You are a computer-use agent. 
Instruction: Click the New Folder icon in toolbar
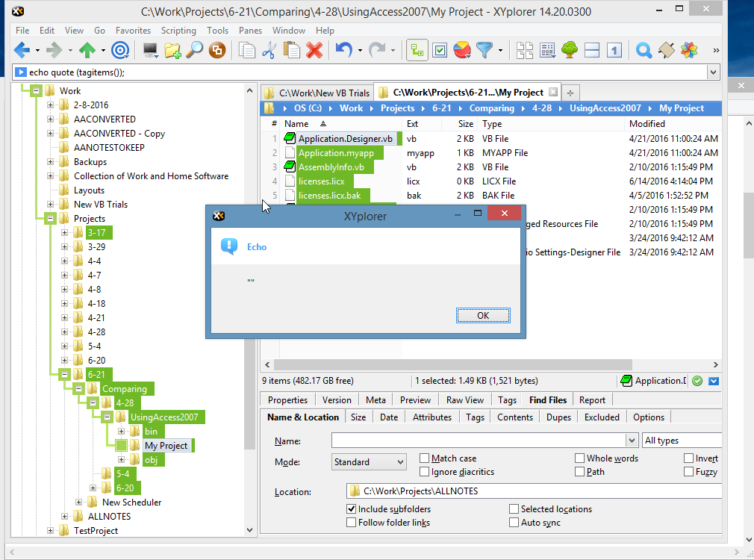(x=172, y=51)
